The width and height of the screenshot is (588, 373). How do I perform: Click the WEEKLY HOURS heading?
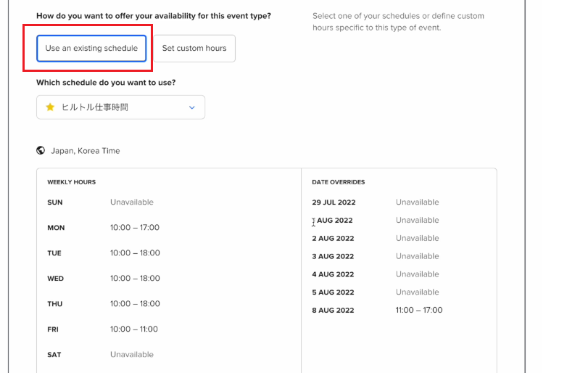point(71,182)
